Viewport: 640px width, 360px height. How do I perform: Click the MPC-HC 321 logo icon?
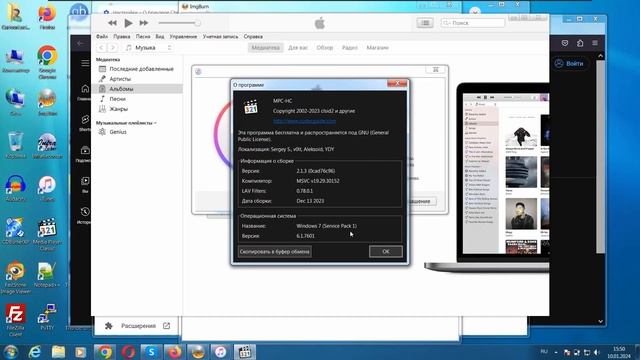pos(251,107)
